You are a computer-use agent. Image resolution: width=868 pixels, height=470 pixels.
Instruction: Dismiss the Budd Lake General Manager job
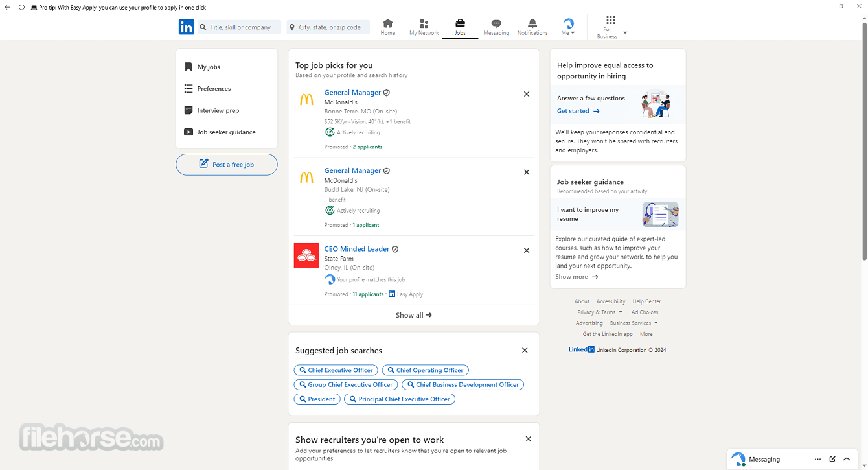[527, 172]
